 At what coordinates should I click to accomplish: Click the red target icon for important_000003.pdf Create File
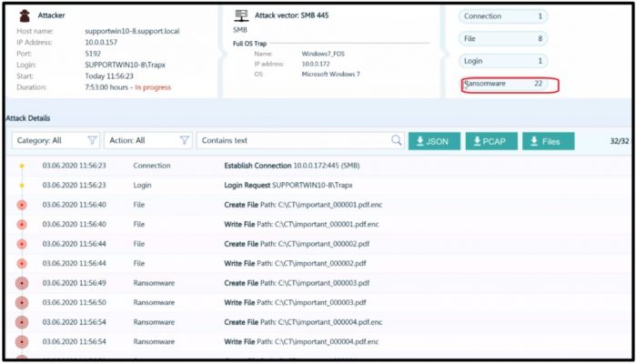click(x=22, y=282)
